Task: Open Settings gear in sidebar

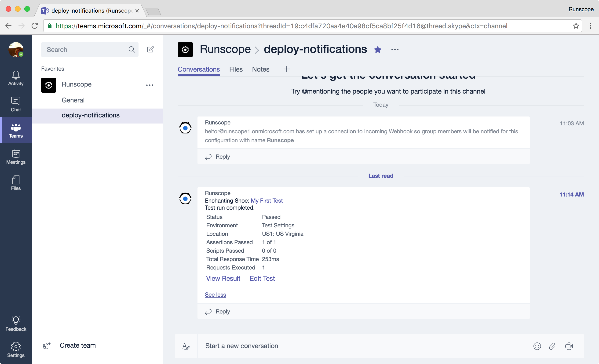Action: tap(16, 350)
